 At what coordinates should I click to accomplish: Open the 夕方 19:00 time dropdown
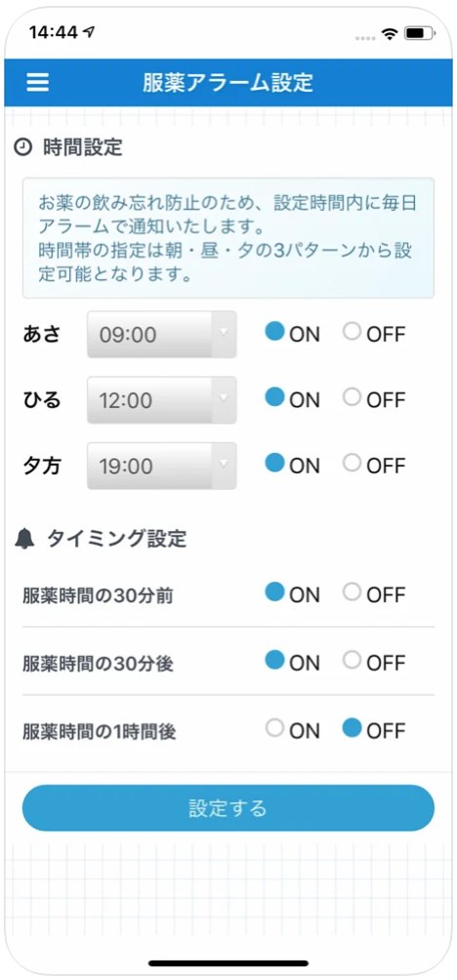(x=161, y=466)
